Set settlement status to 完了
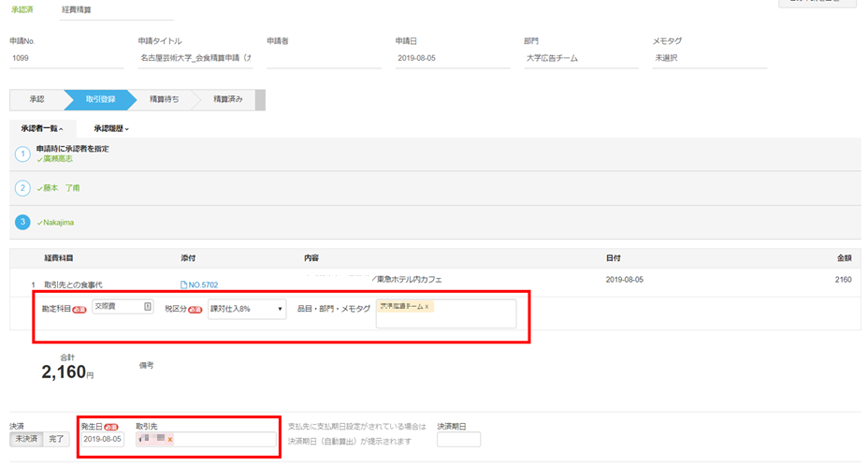 pyautogui.click(x=56, y=439)
